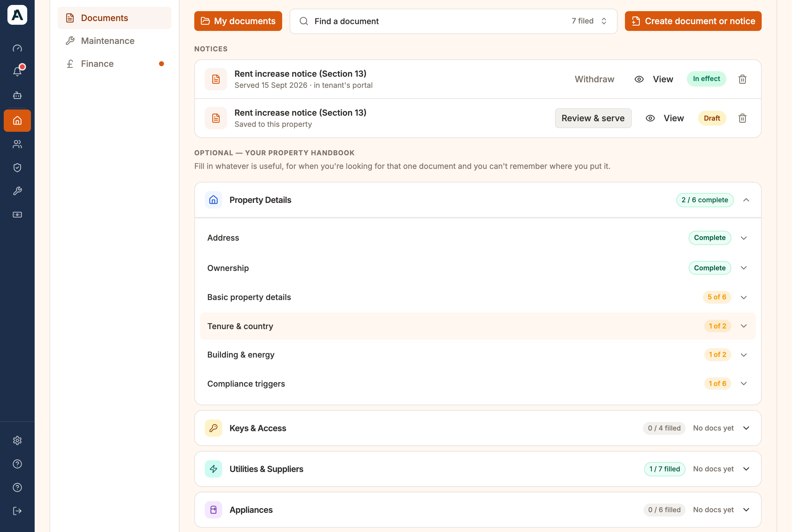The width and height of the screenshot is (792, 532).
Task: Click the upper help question-mark icon
Action: click(17, 464)
